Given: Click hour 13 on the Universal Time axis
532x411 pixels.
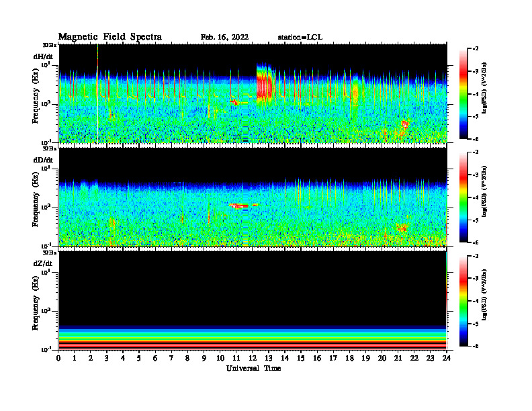Looking at the screenshot, I should tap(269, 358).
